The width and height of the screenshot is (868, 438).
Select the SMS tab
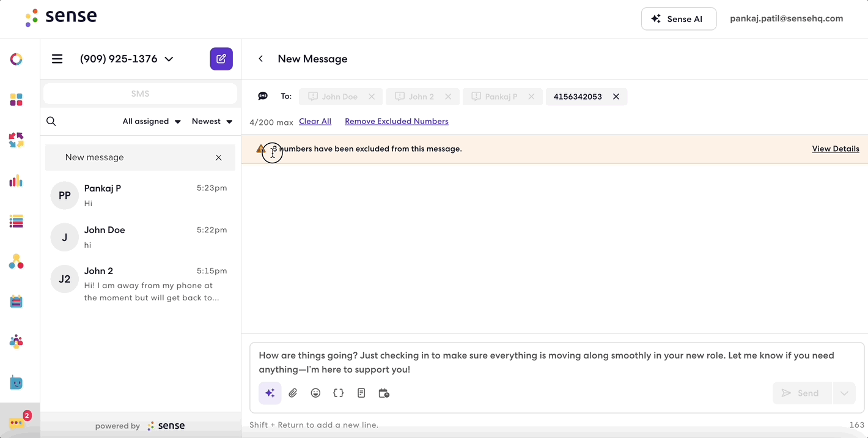[140, 94]
